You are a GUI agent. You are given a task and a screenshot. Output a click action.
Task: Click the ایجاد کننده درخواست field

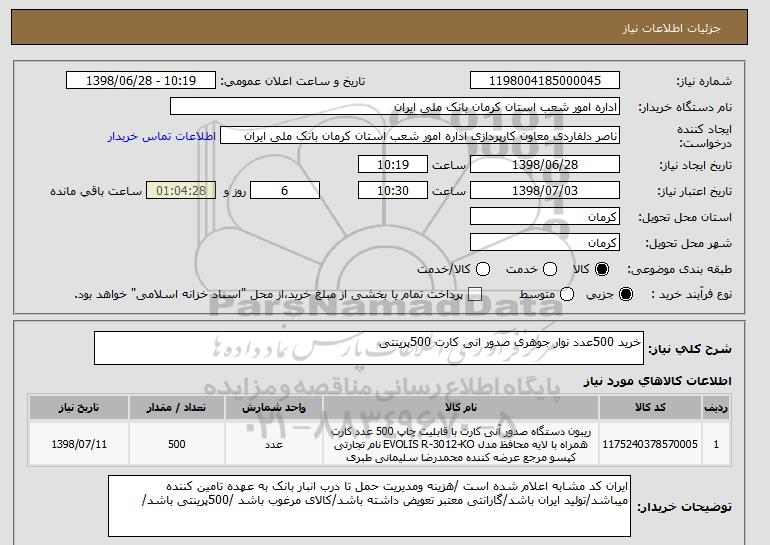pos(420,136)
